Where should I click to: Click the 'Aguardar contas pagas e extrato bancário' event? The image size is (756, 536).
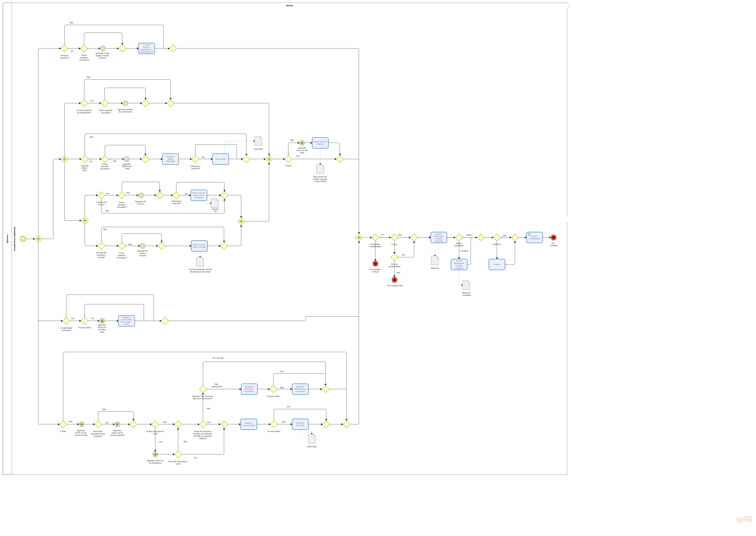[x=103, y=48]
